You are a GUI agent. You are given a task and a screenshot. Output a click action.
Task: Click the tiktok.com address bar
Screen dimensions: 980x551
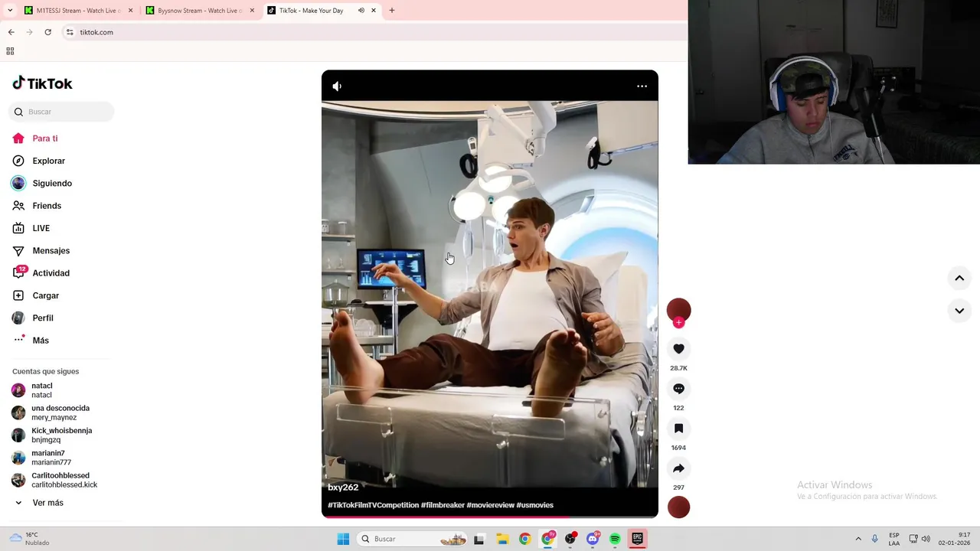[375, 32]
